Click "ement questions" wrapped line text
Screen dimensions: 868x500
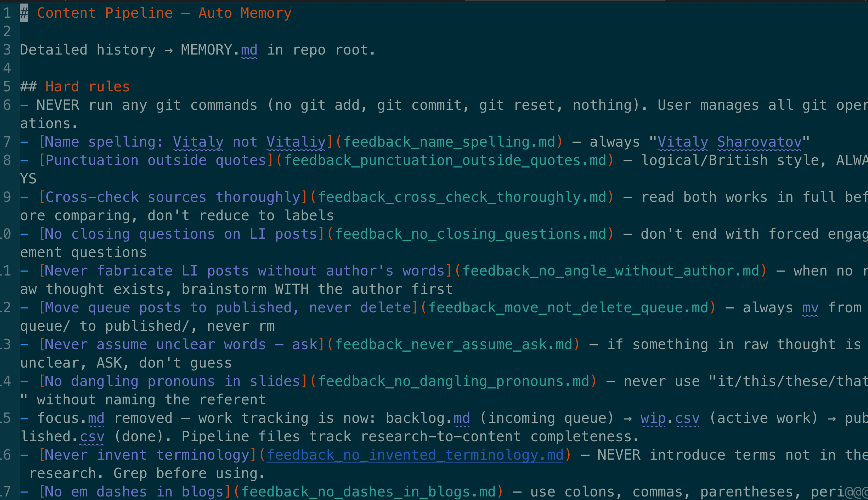[83, 252]
